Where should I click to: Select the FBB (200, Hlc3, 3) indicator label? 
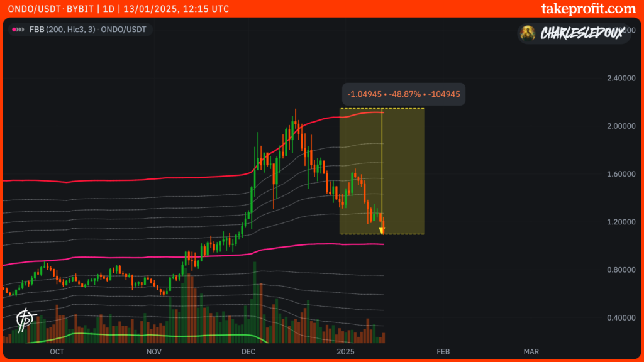click(62, 30)
